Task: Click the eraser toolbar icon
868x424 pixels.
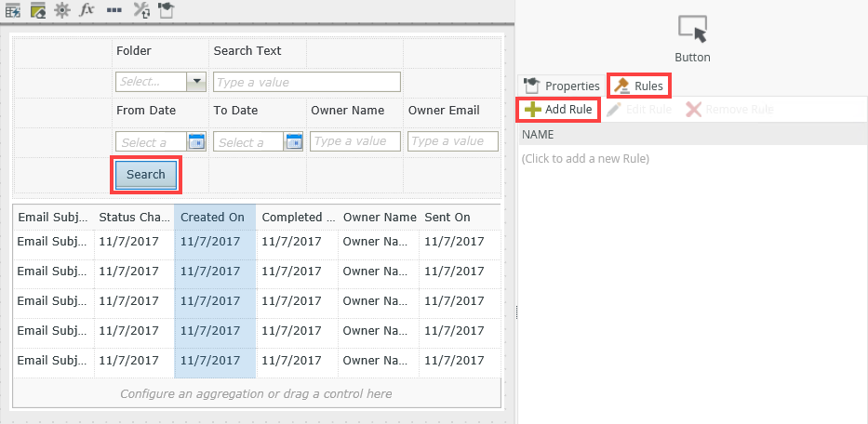Action: click(38, 10)
